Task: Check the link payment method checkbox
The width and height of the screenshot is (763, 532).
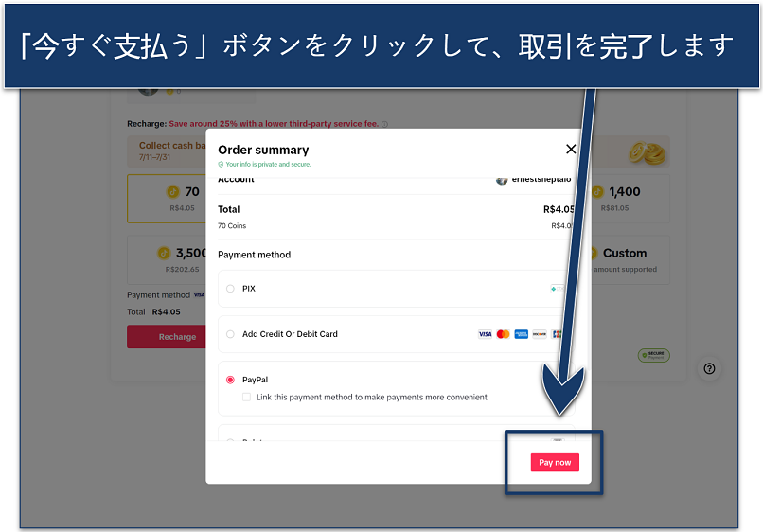Action: (247, 398)
